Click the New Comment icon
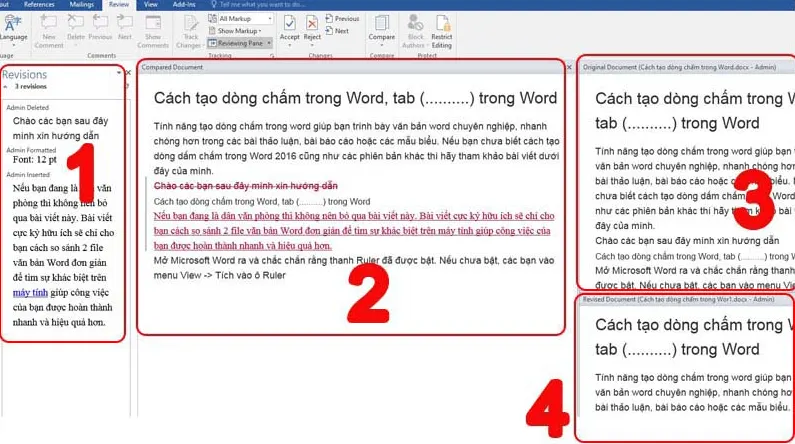This screenshot has height=444, width=795. pyautogui.click(x=49, y=23)
